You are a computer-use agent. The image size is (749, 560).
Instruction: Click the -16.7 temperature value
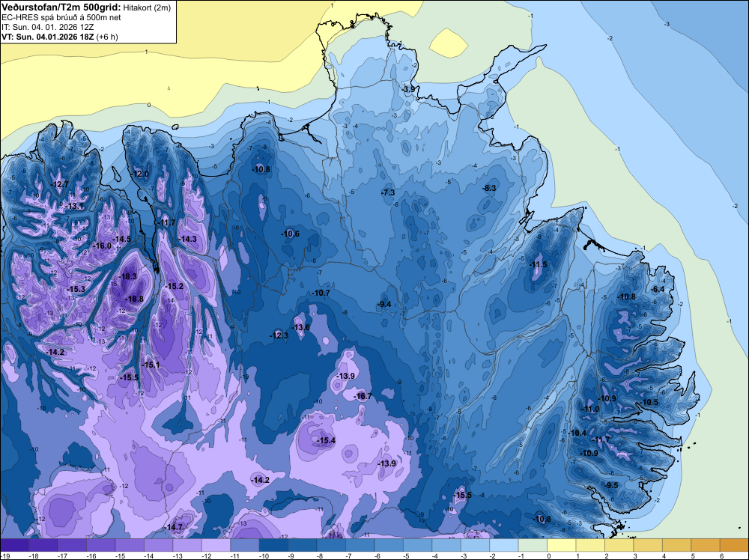coord(363,396)
